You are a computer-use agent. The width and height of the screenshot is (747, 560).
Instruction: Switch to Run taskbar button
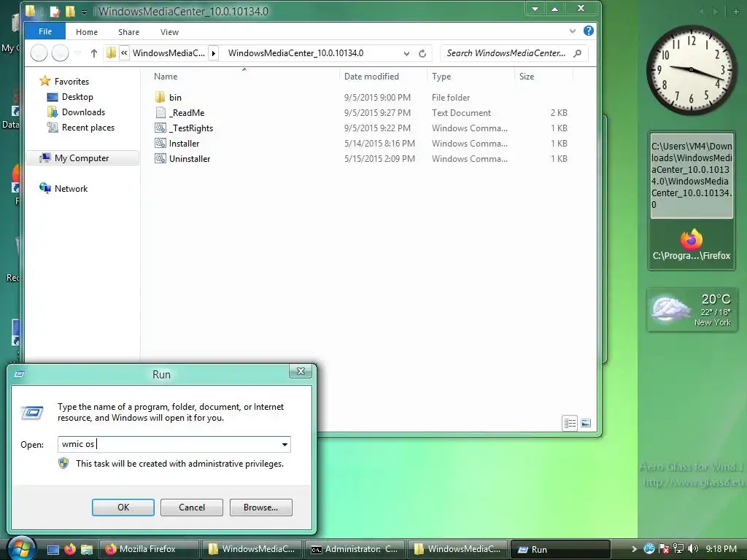tap(560, 549)
